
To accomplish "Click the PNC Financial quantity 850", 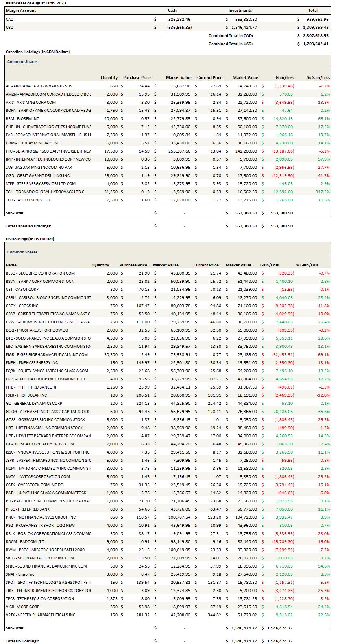I will pyautogui.click(x=113, y=517).
